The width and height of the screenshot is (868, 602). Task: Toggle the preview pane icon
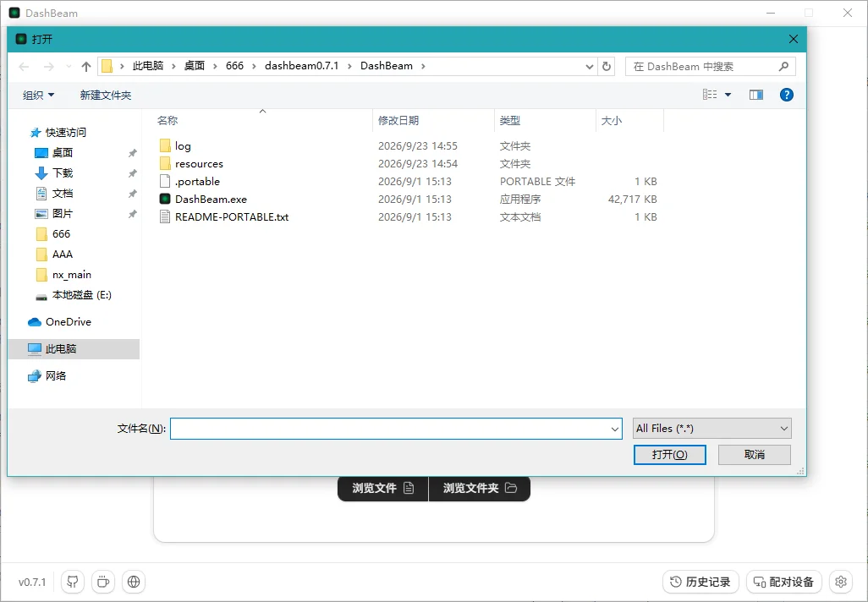(x=756, y=95)
